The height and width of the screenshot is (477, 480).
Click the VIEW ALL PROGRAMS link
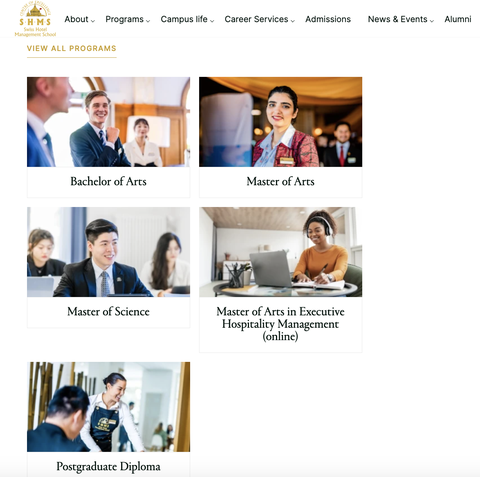click(72, 48)
